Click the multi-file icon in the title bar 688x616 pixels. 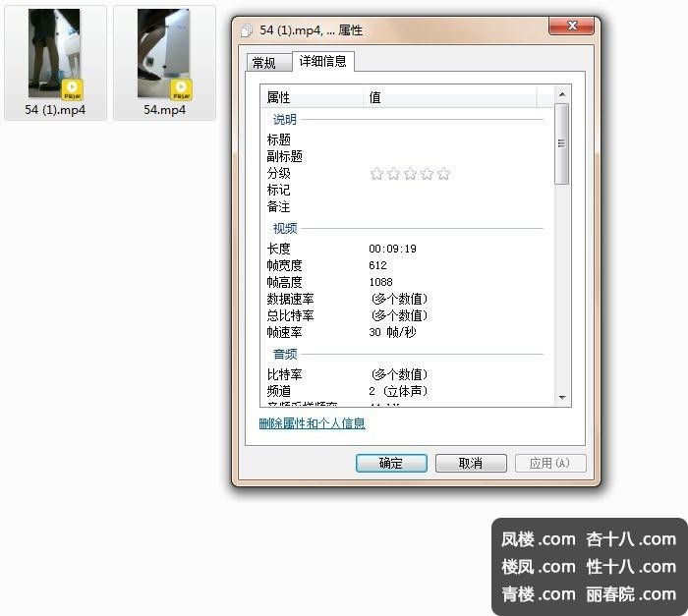point(247,30)
